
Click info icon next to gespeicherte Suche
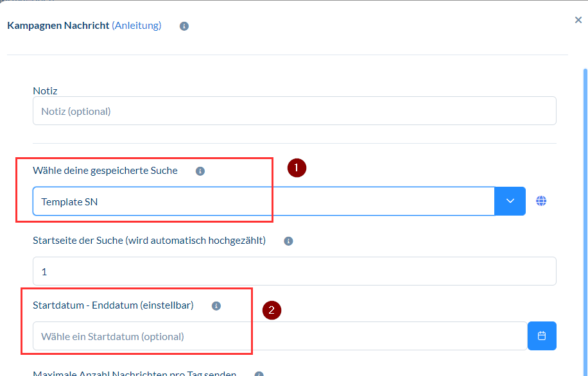tap(200, 171)
